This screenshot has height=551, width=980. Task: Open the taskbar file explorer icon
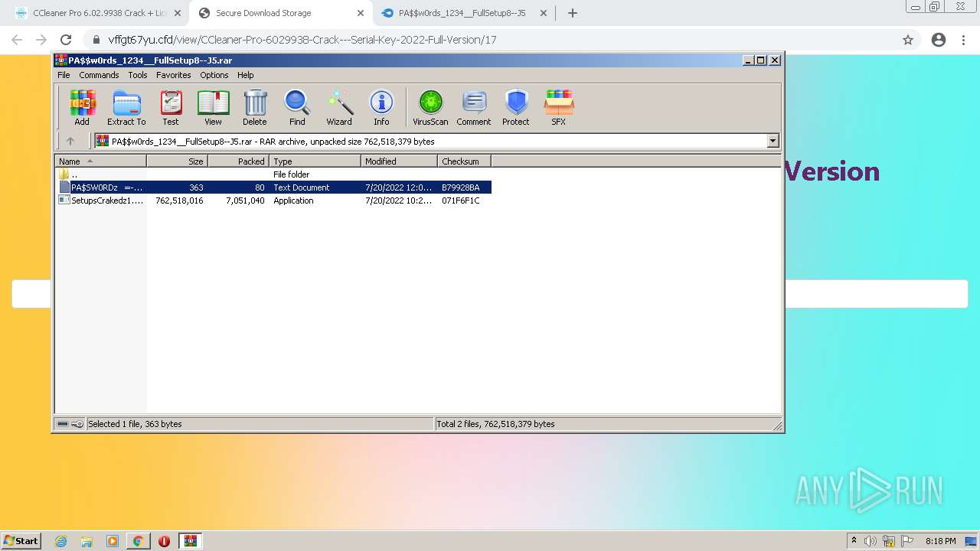pyautogui.click(x=87, y=541)
